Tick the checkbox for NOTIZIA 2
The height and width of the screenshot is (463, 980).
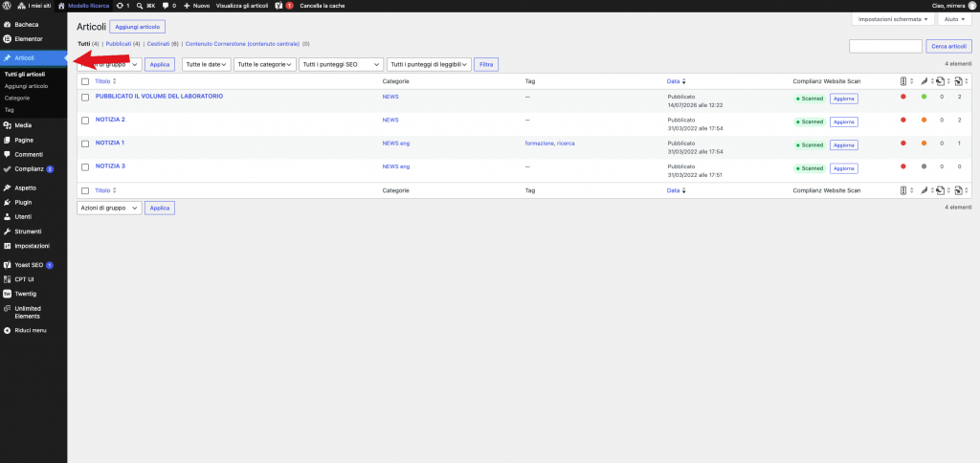point(85,121)
